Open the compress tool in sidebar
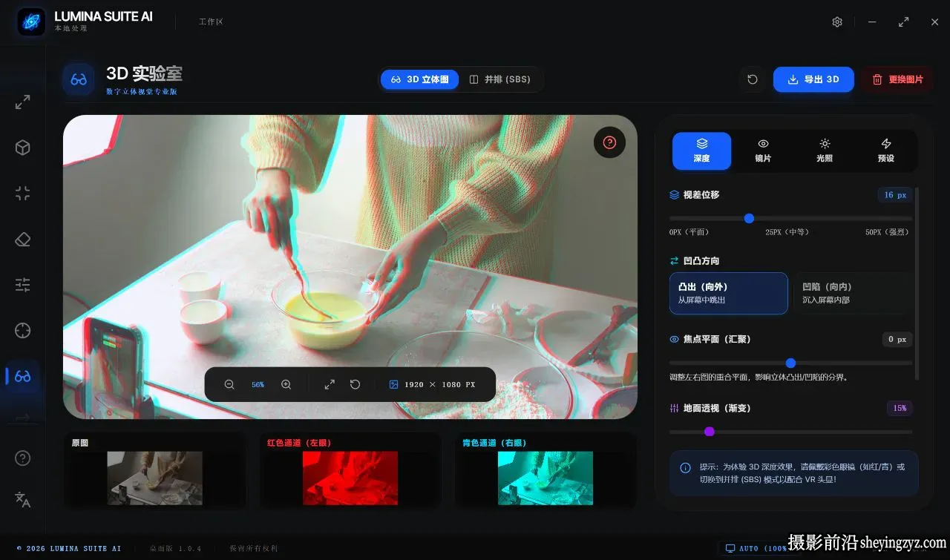Viewport: 950px width, 560px height. (x=23, y=194)
